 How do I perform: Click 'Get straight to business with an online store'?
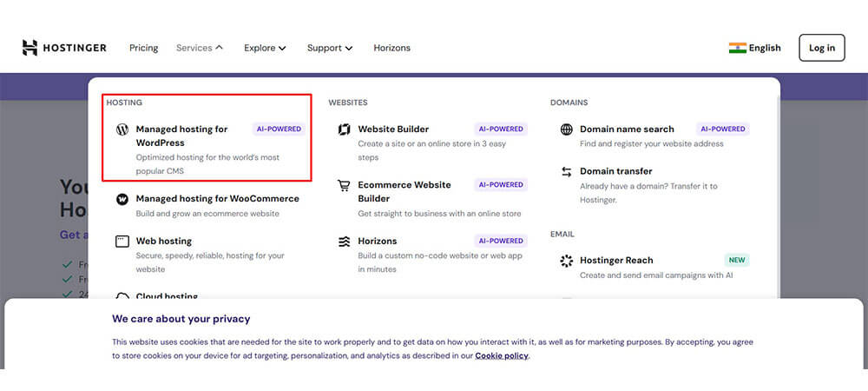pos(439,214)
